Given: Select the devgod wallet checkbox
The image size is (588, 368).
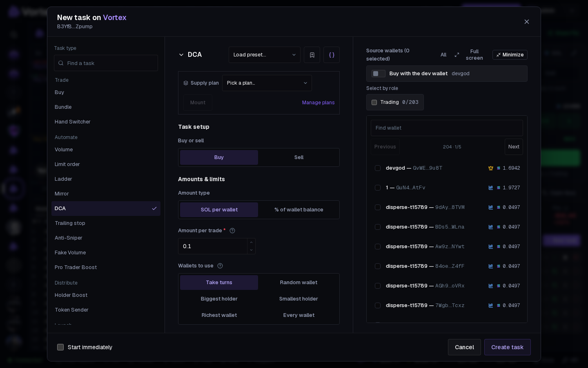Looking at the screenshot, I should [x=378, y=168].
